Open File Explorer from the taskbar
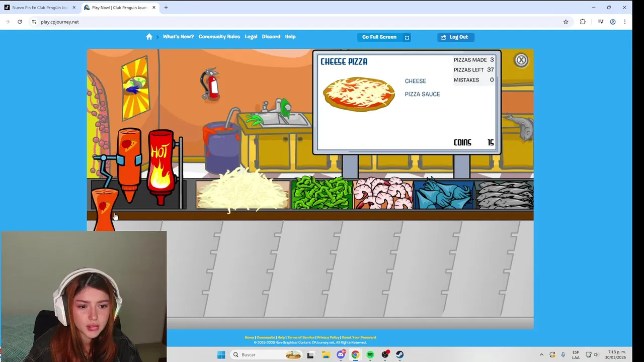The width and height of the screenshot is (644, 362). click(x=326, y=354)
